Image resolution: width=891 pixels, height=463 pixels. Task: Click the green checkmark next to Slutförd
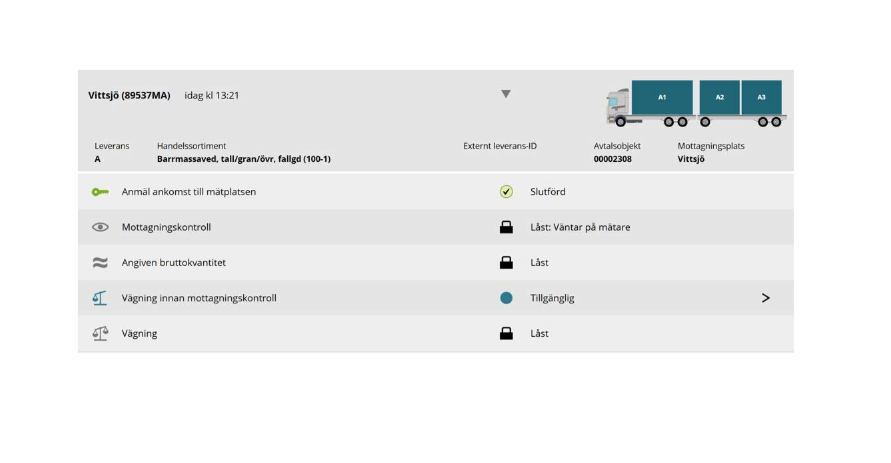pos(506,192)
